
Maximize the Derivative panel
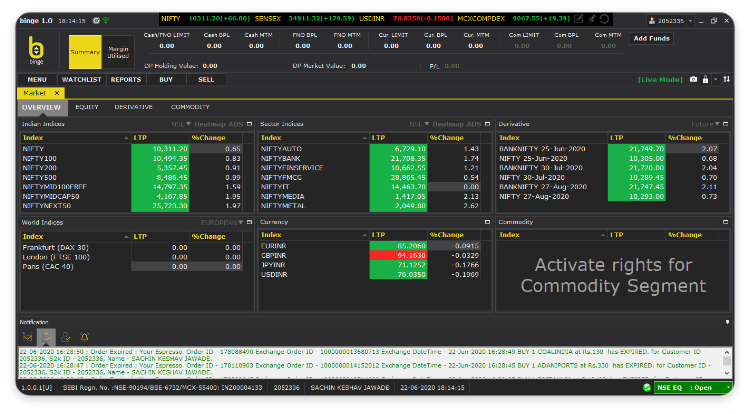[726, 124]
